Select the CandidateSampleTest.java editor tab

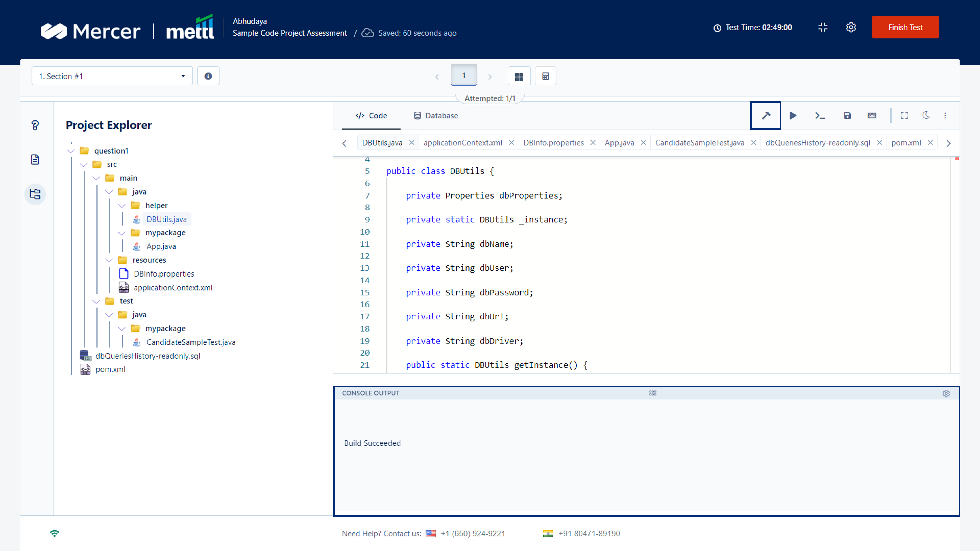click(700, 143)
